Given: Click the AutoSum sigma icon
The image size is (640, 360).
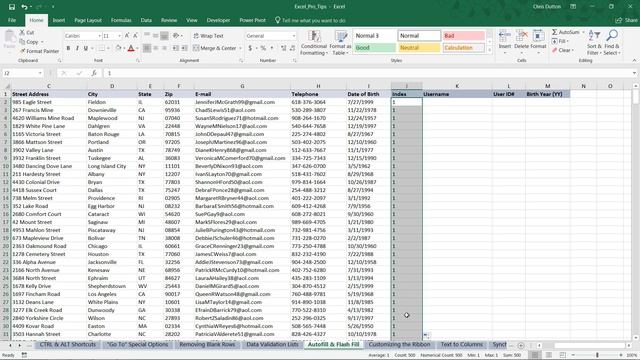Looking at the screenshot, I should [554, 32].
